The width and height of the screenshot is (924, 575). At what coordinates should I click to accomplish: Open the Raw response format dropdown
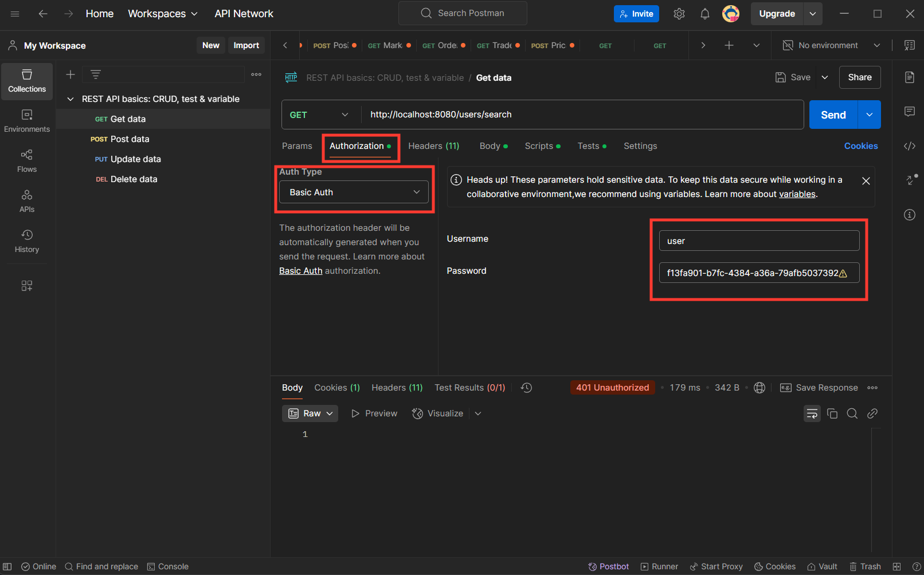(x=310, y=413)
